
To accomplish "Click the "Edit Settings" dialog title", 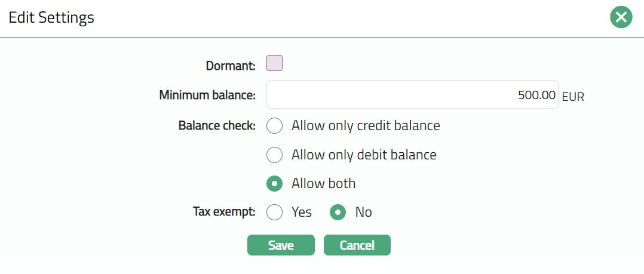I will 51,18.
